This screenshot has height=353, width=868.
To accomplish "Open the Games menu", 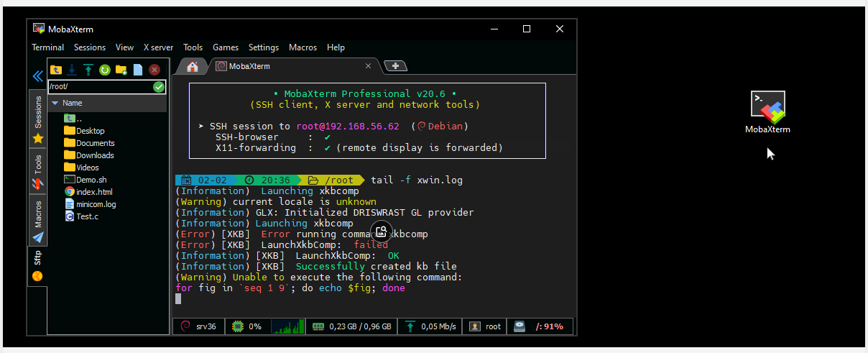I will point(226,47).
